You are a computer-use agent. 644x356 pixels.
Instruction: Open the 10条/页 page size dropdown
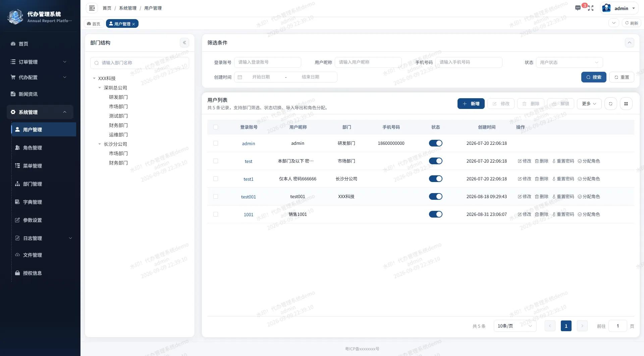pyautogui.click(x=515, y=326)
